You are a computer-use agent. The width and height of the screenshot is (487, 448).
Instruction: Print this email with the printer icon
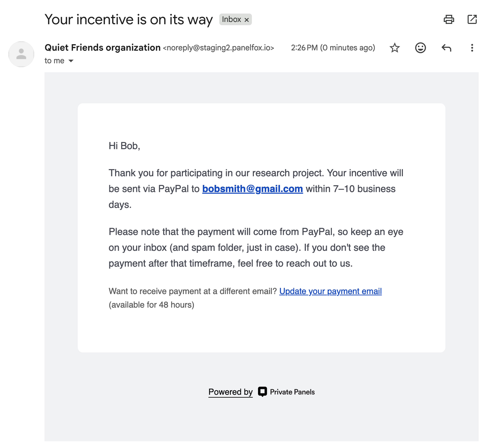tap(449, 19)
